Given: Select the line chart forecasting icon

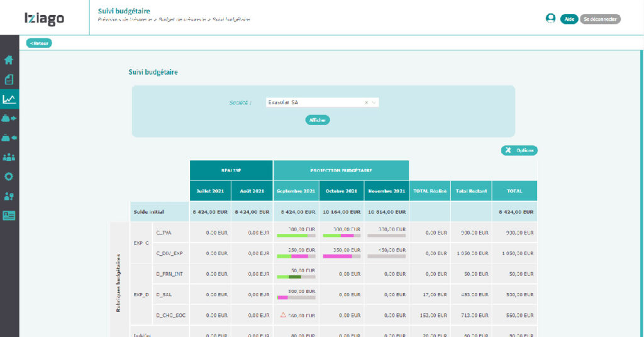Looking at the screenshot, I should pyautogui.click(x=9, y=99).
